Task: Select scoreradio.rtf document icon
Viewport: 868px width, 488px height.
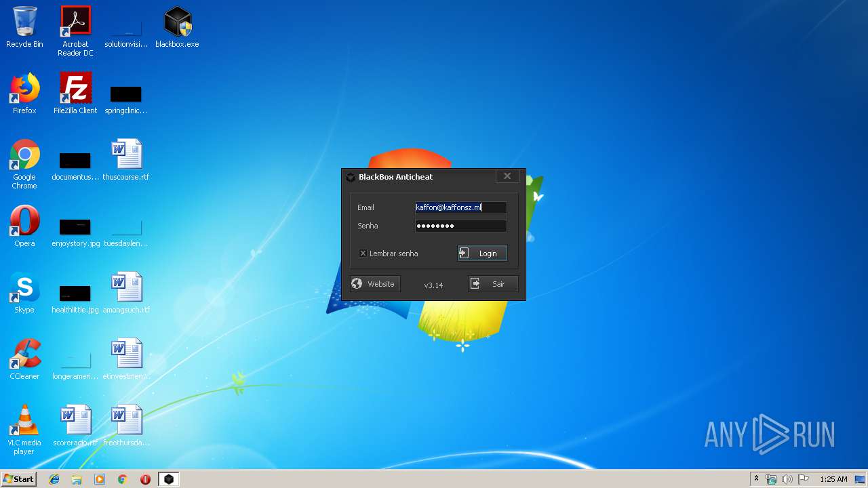Action: point(75,426)
